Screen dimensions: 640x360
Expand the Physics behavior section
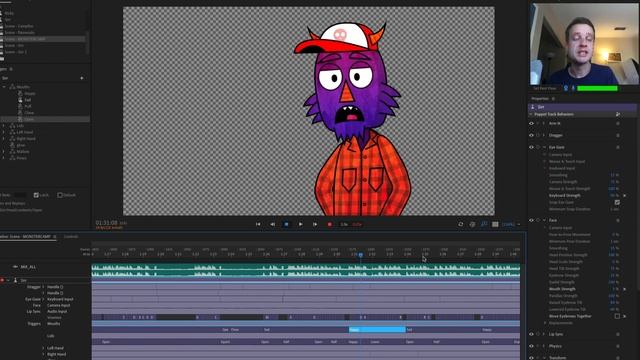[544, 346]
